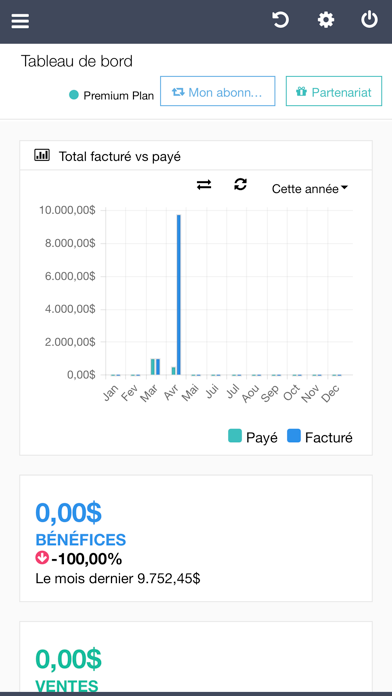Click the Jan month axis label
Viewport: 392px width, 696px height.
click(x=111, y=392)
